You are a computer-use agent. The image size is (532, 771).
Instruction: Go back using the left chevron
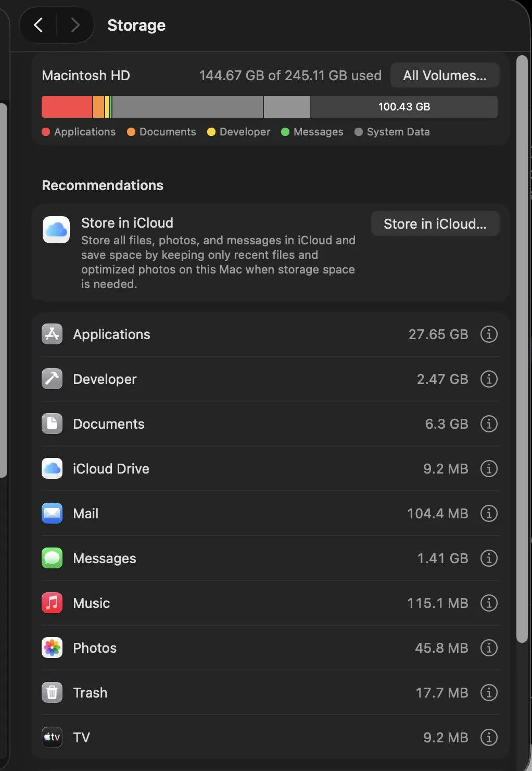click(x=38, y=25)
